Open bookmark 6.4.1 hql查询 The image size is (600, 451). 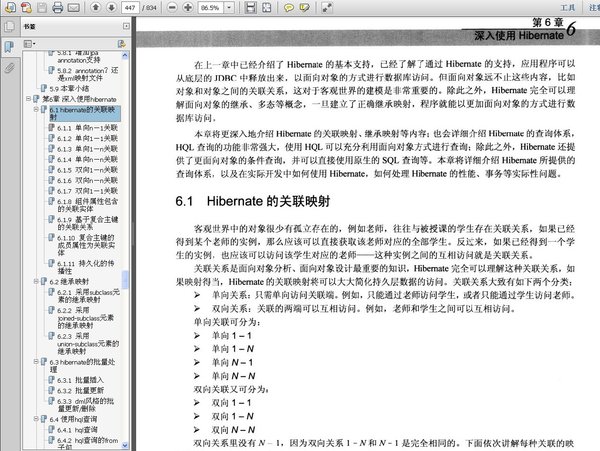tap(77, 430)
